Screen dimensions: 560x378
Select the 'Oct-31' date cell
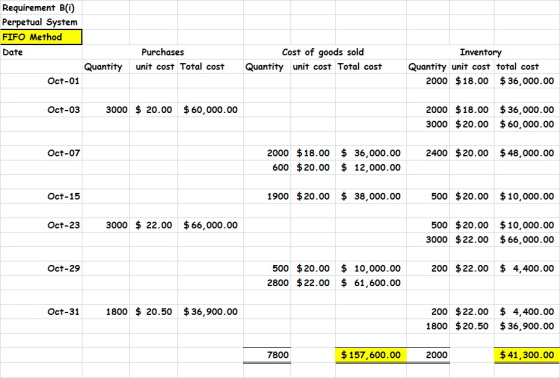[41, 312]
